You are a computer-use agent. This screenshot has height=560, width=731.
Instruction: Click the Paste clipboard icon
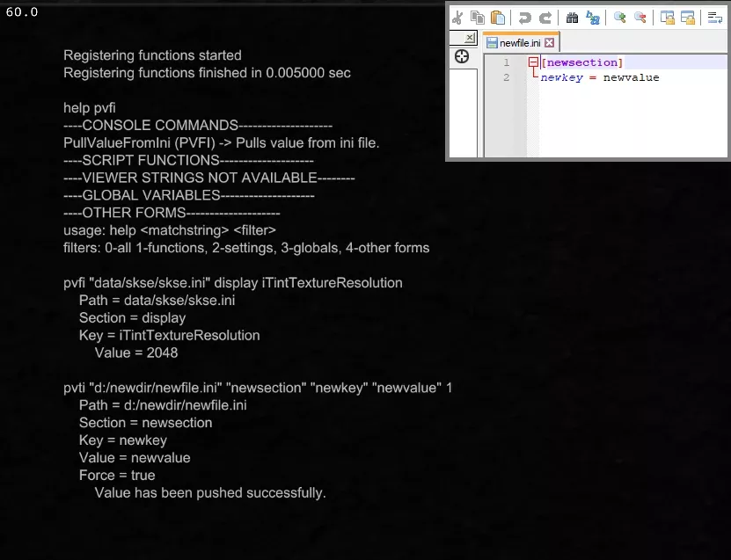pyautogui.click(x=497, y=18)
